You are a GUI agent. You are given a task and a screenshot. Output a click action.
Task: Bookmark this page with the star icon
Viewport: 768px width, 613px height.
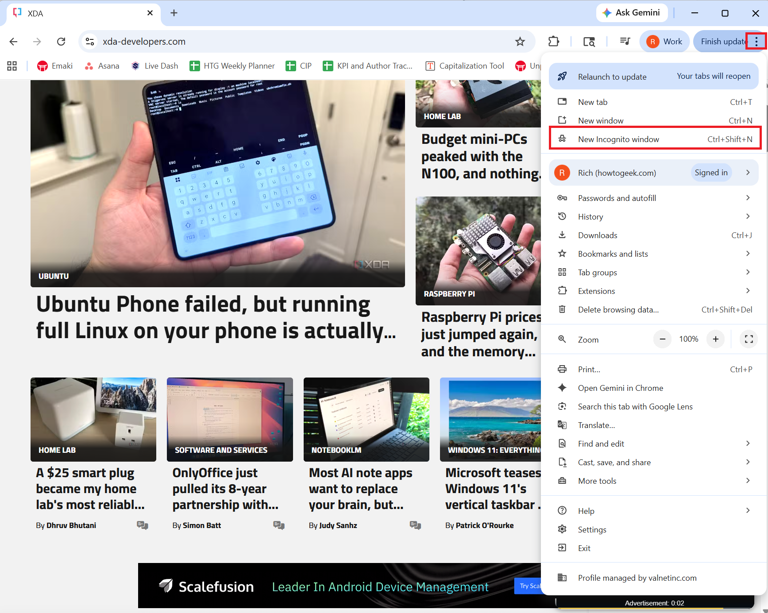pyautogui.click(x=520, y=42)
